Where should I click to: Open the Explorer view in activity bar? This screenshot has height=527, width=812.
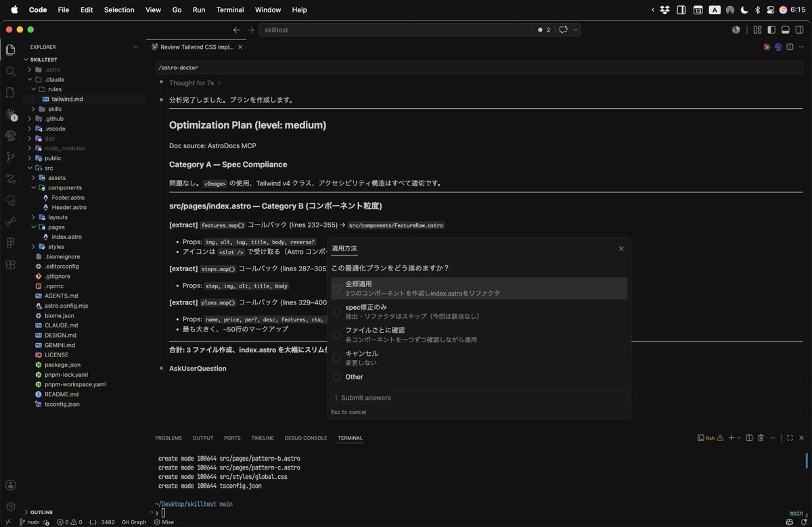tap(10, 49)
